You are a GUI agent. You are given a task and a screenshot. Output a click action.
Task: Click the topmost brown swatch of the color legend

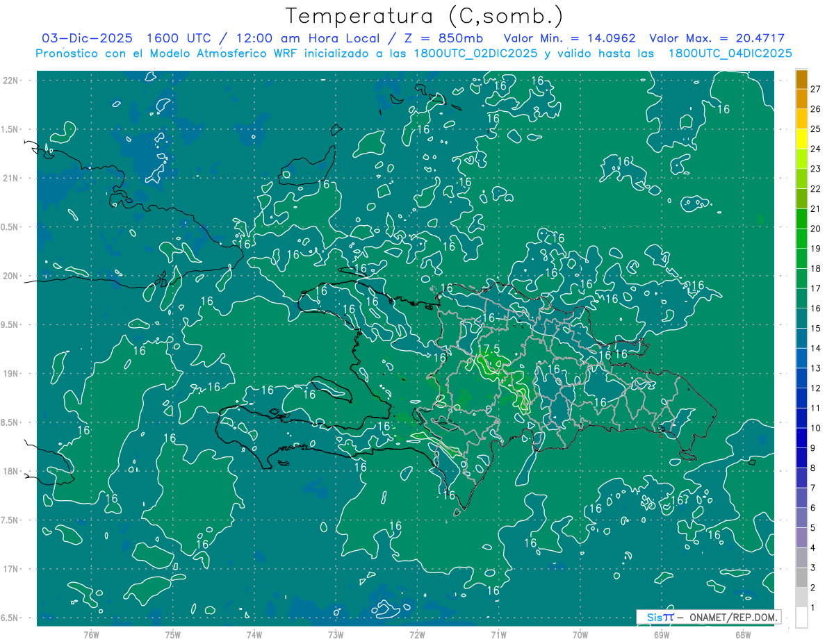801,79
